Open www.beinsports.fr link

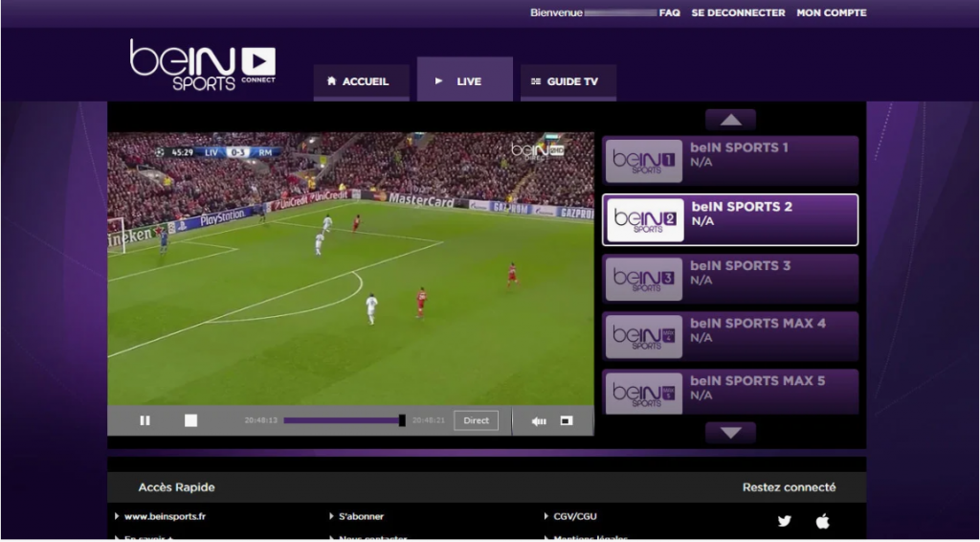pyautogui.click(x=165, y=516)
